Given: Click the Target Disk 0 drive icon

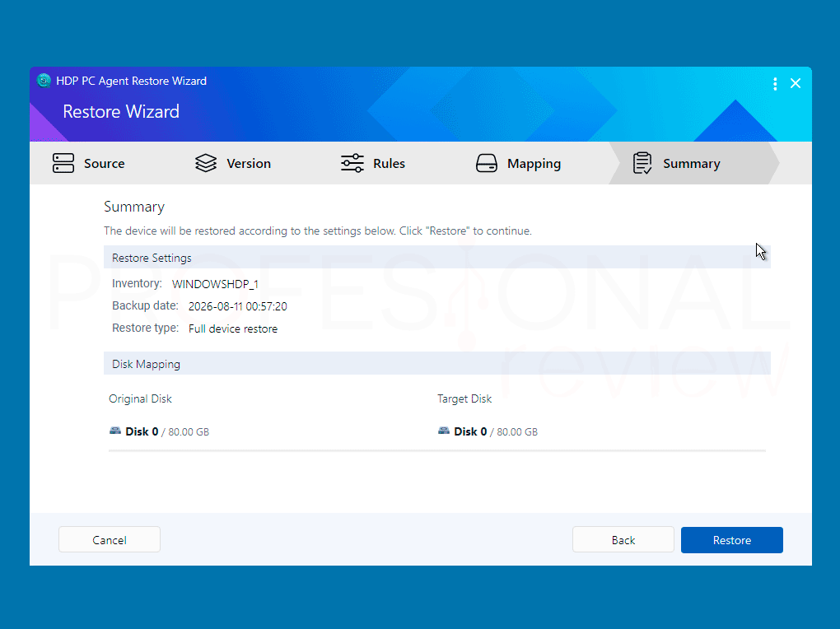Looking at the screenshot, I should (444, 431).
